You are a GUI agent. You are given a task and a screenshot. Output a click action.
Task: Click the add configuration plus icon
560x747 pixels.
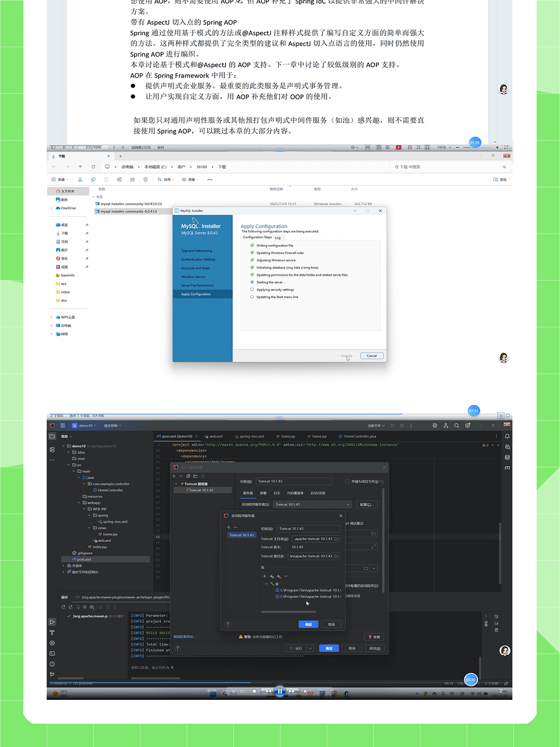click(174, 476)
